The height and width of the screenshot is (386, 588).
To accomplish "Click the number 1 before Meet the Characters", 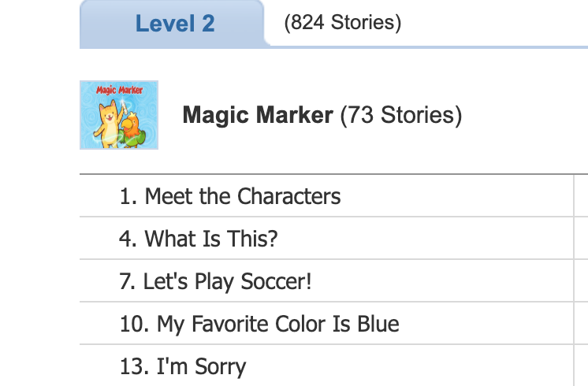I will point(126,196).
